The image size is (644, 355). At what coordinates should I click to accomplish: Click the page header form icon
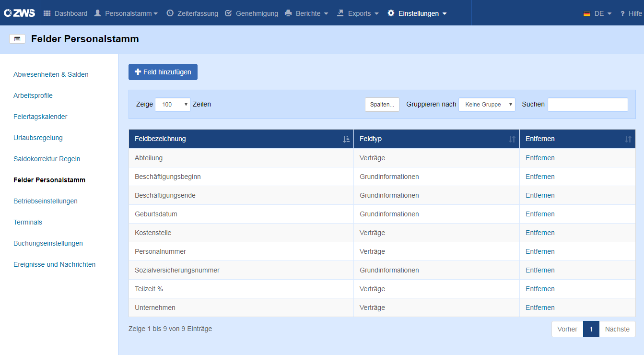pyautogui.click(x=17, y=39)
